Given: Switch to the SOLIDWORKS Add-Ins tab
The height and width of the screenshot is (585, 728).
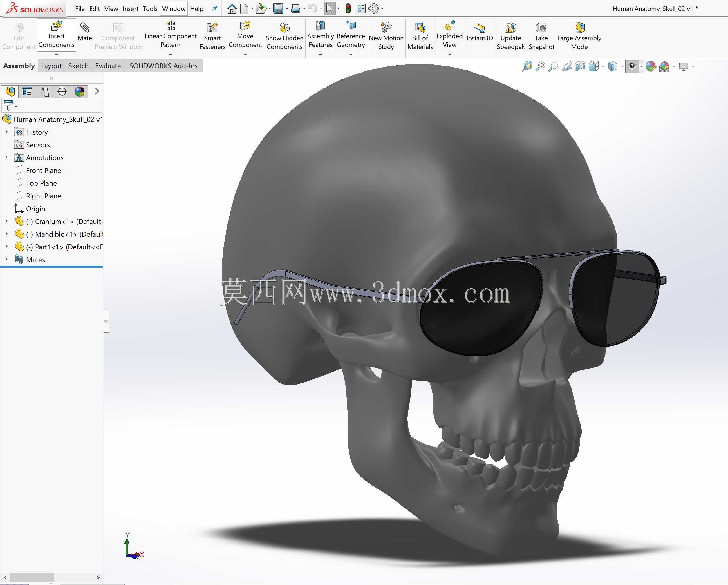Looking at the screenshot, I should point(163,66).
